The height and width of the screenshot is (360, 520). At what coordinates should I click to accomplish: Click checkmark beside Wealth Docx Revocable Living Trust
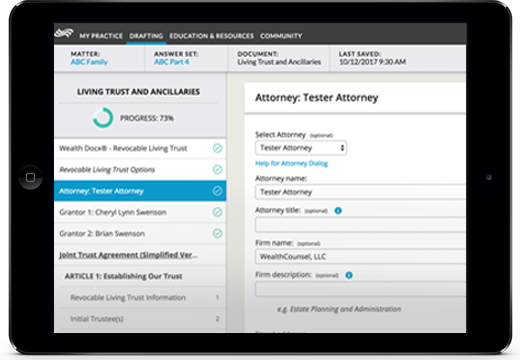click(217, 148)
